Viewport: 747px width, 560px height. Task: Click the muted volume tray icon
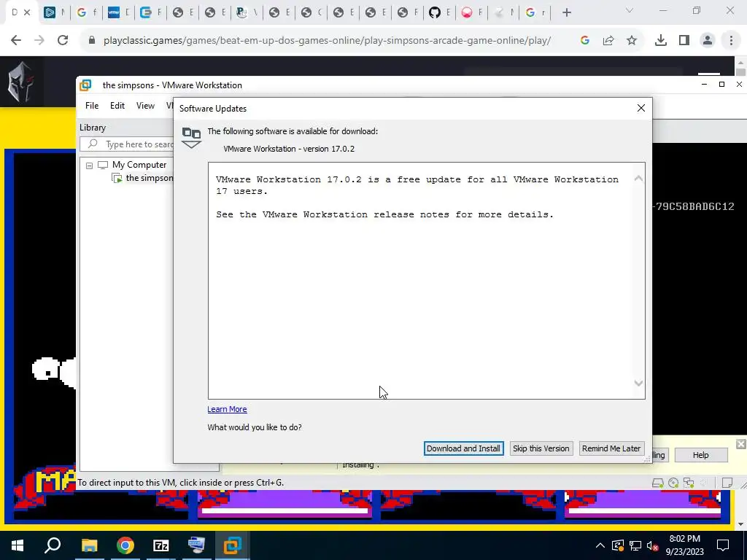pos(652,545)
